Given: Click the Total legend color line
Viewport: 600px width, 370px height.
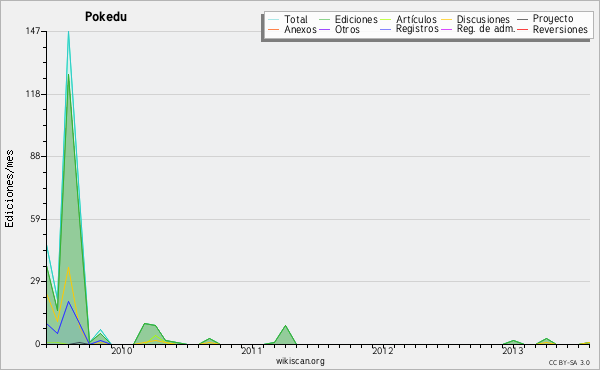Looking at the screenshot, I should (x=273, y=19).
